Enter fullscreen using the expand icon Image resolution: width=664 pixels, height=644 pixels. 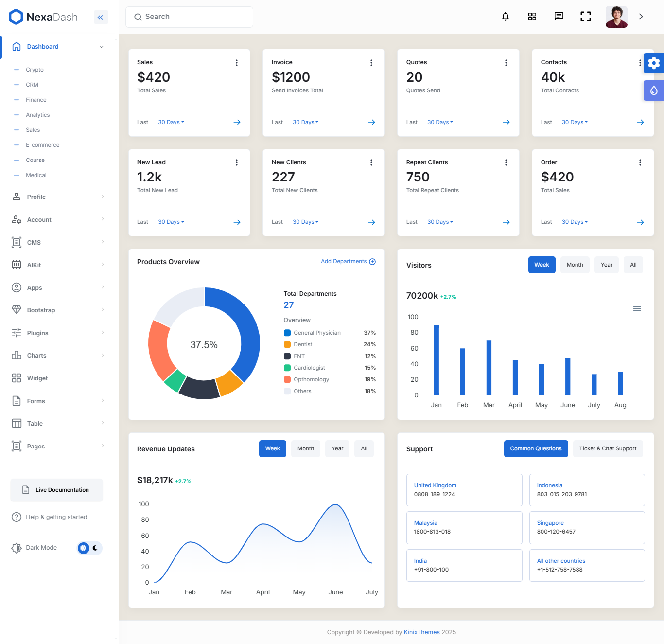tap(585, 17)
